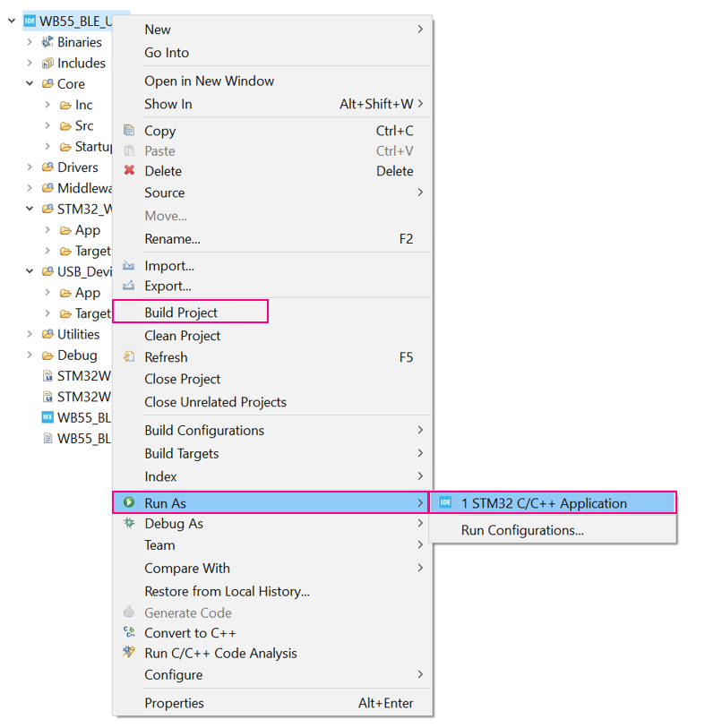The height and width of the screenshot is (728, 705).
Task: Open the Show In submenu
Action: click(272, 104)
